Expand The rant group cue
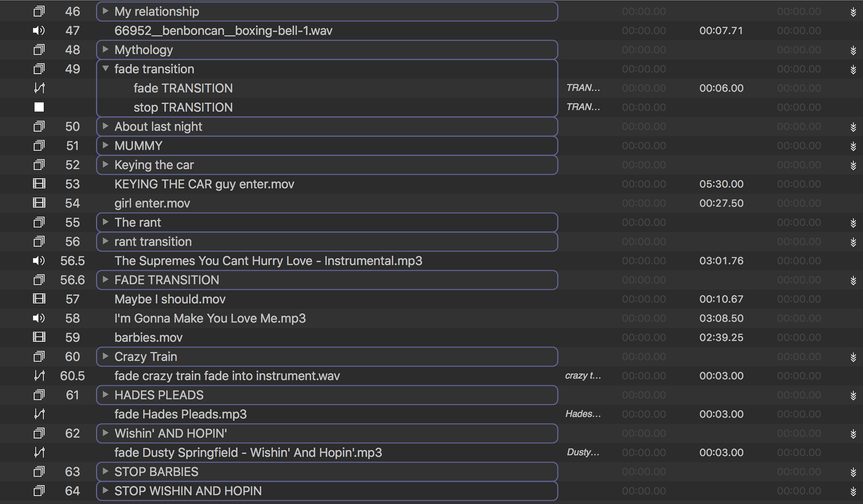863x504 pixels. [x=105, y=222]
